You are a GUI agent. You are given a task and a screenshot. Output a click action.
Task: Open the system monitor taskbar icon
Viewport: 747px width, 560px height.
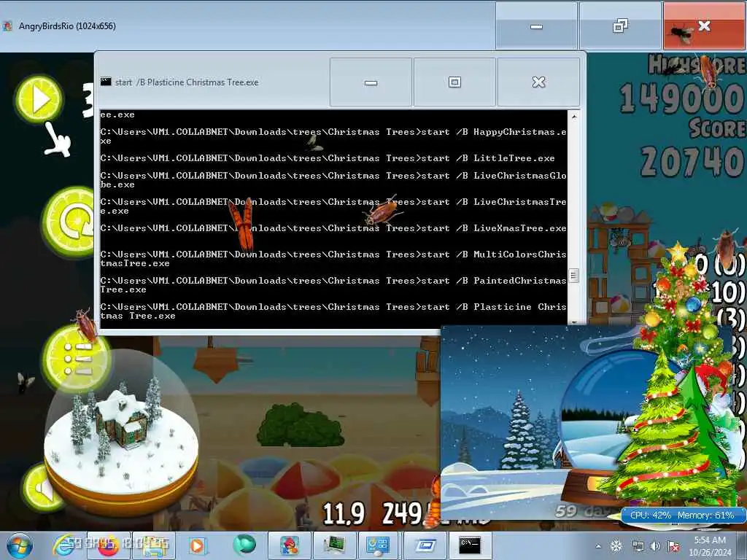coord(334,545)
